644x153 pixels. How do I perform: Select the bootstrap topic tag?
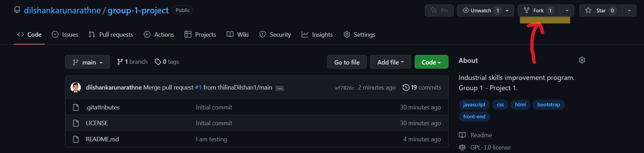(x=548, y=105)
